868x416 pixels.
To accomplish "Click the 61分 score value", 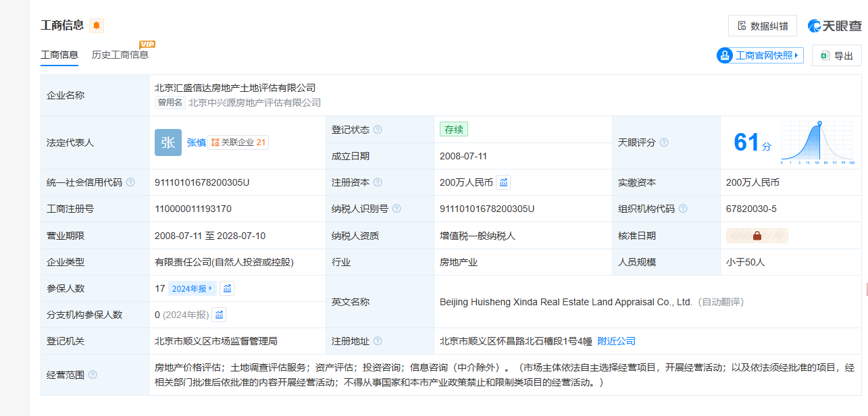I will coord(752,142).
